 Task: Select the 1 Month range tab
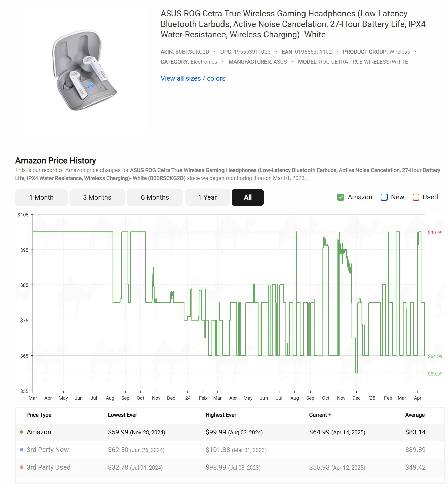click(x=41, y=197)
